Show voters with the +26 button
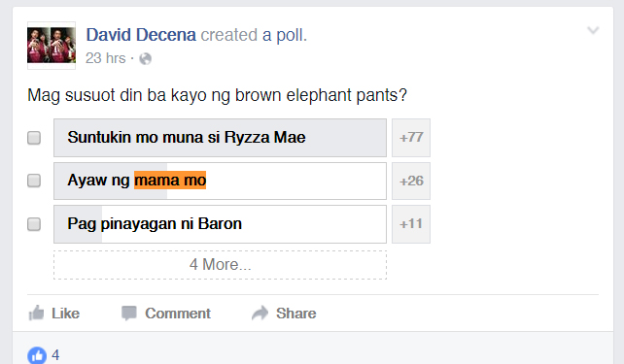 411,181
